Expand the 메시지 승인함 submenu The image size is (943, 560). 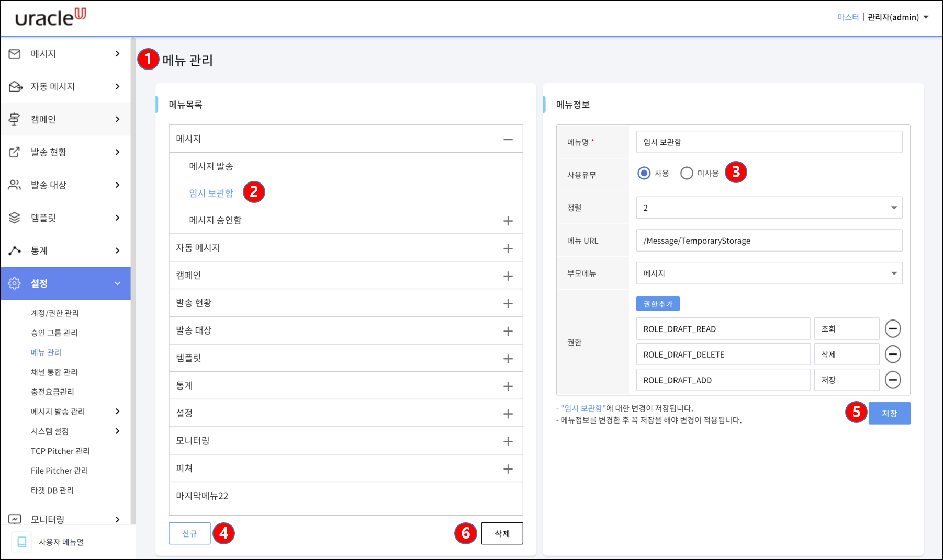point(508,221)
